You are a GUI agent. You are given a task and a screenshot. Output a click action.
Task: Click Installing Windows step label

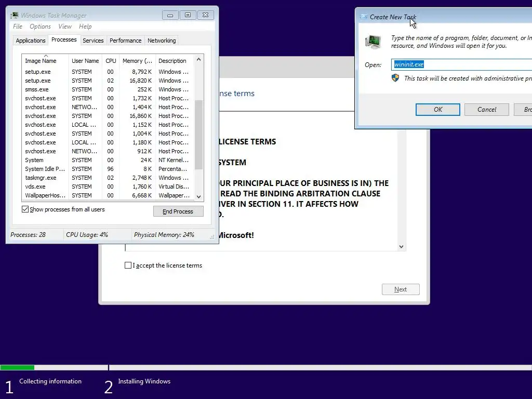click(x=144, y=381)
